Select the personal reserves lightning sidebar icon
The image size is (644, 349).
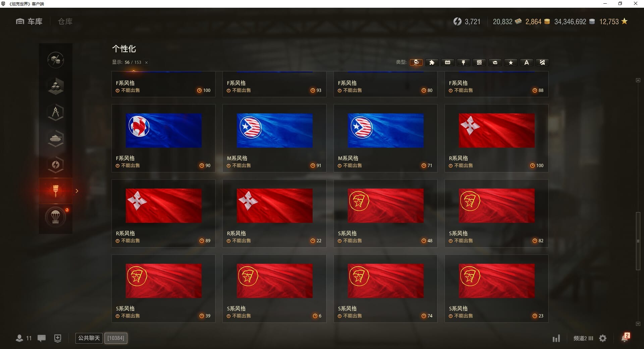click(56, 165)
